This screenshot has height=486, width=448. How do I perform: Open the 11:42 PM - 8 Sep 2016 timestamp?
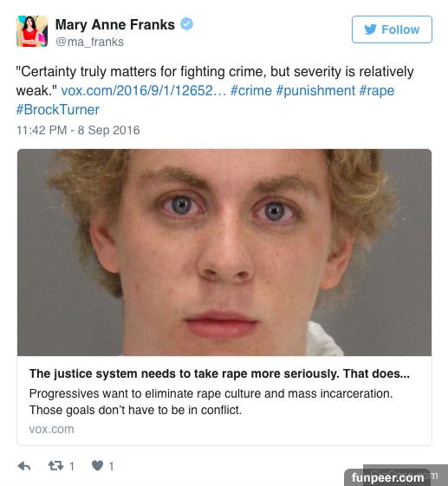pos(78,130)
